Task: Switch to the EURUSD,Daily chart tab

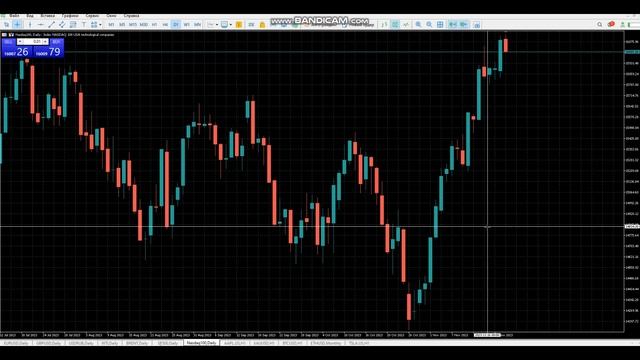Action: click(16, 343)
